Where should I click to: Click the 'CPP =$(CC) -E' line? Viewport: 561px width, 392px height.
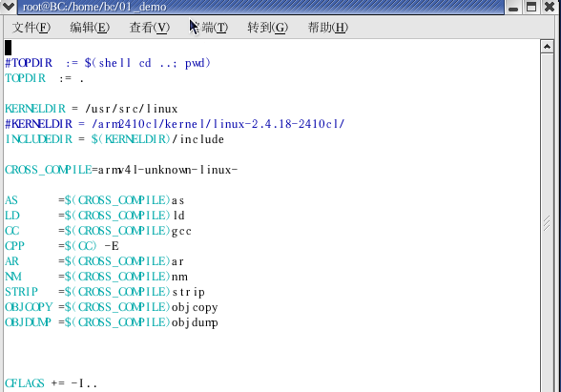click(62, 246)
